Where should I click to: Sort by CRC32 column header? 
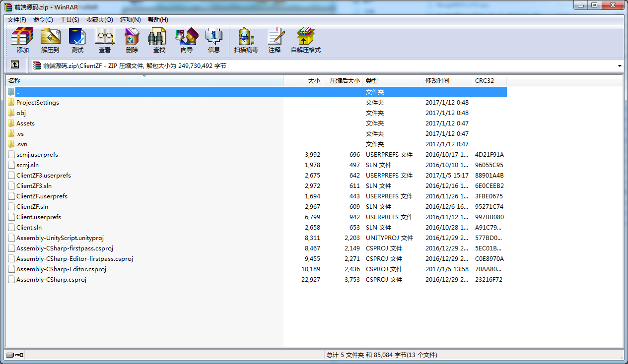click(x=489, y=80)
